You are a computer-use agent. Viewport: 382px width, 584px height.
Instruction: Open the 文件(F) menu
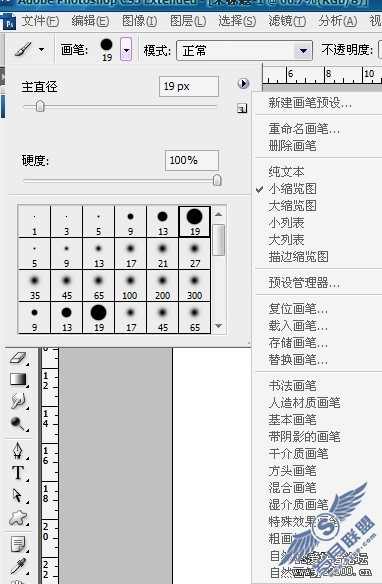point(40,21)
